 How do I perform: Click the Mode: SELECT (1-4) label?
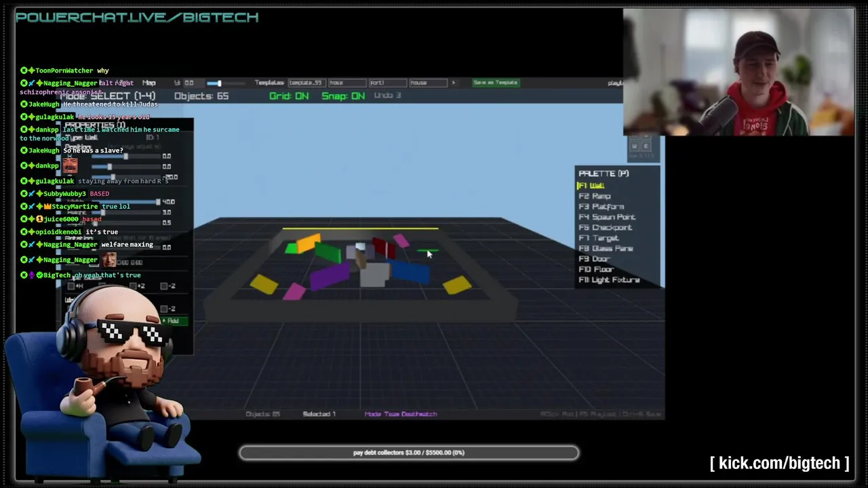coord(108,96)
